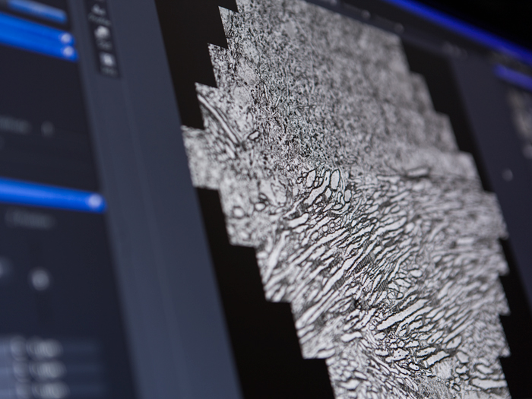Click the round icon below the left panel label
The width and height of the screenshot is (532, 399).
[x=40, y=279]
